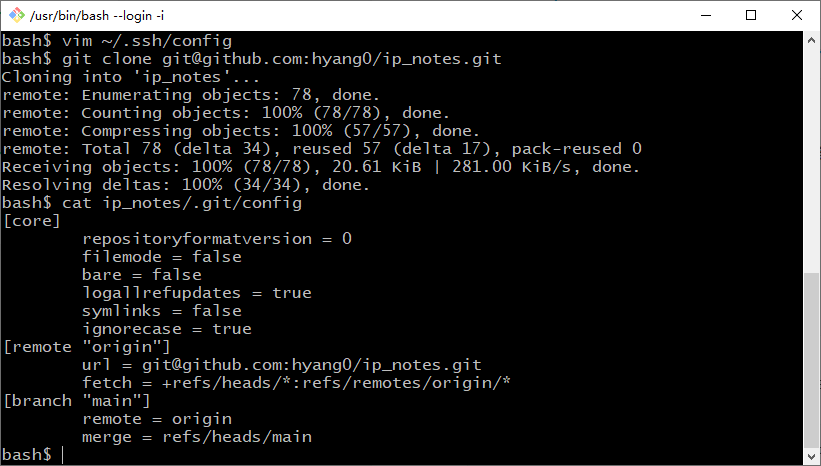The height and width of the screenshot is (466, 821).
Task: Open the Git Bash title bar icon menu
Action: 17,15
